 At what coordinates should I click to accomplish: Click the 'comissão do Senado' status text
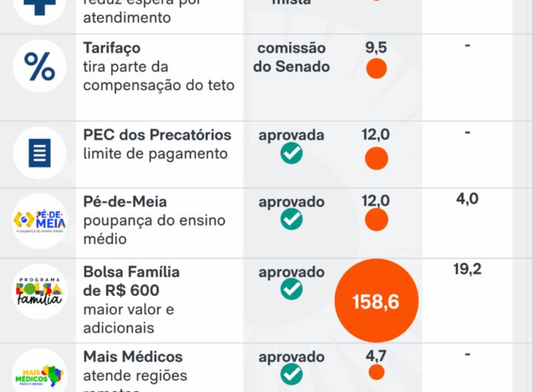tap(291, 57)
